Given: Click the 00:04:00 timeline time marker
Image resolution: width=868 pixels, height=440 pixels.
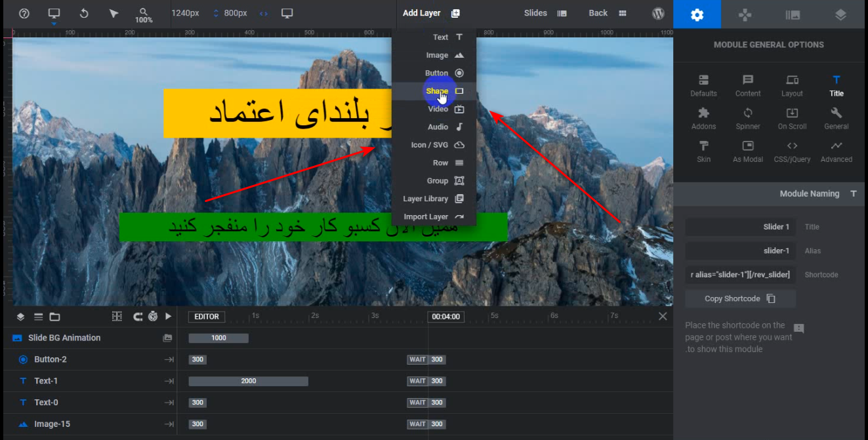Looking at the screenshot, I should (x=446, y=317).
